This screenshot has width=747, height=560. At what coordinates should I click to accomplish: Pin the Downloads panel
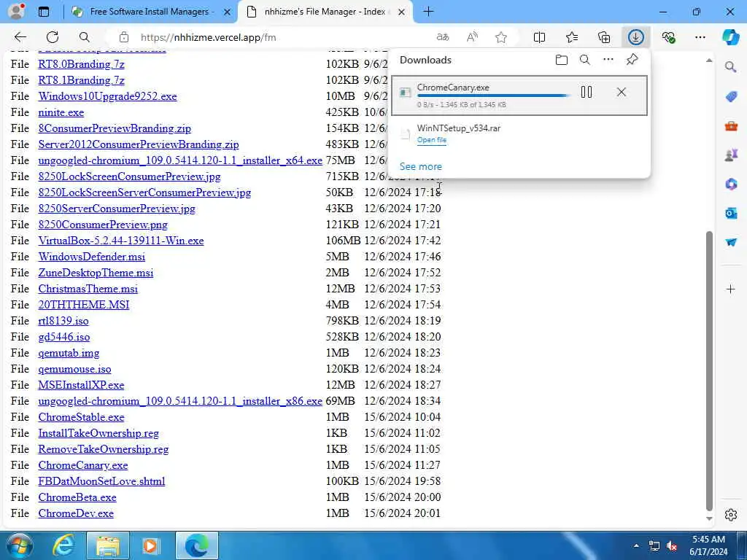tap(632, 60)
